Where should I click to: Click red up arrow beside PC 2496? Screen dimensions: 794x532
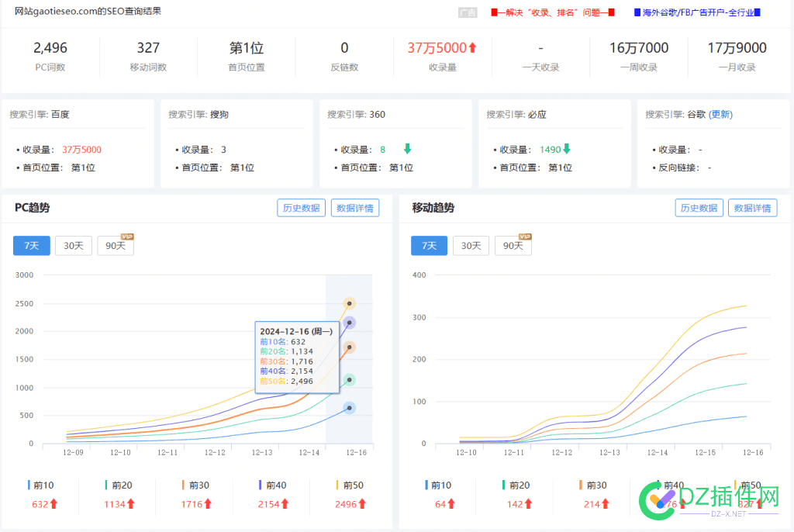coord(361,503)
